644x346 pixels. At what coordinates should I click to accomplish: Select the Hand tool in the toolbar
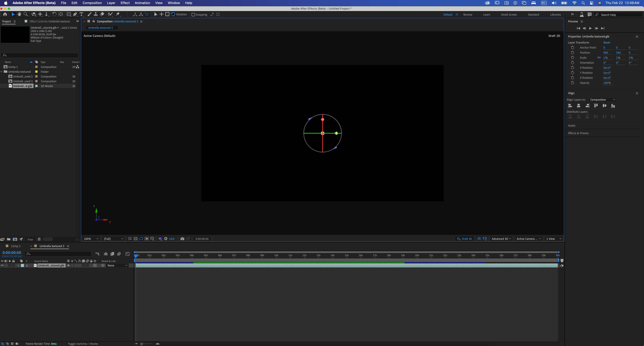pos(19,14)
